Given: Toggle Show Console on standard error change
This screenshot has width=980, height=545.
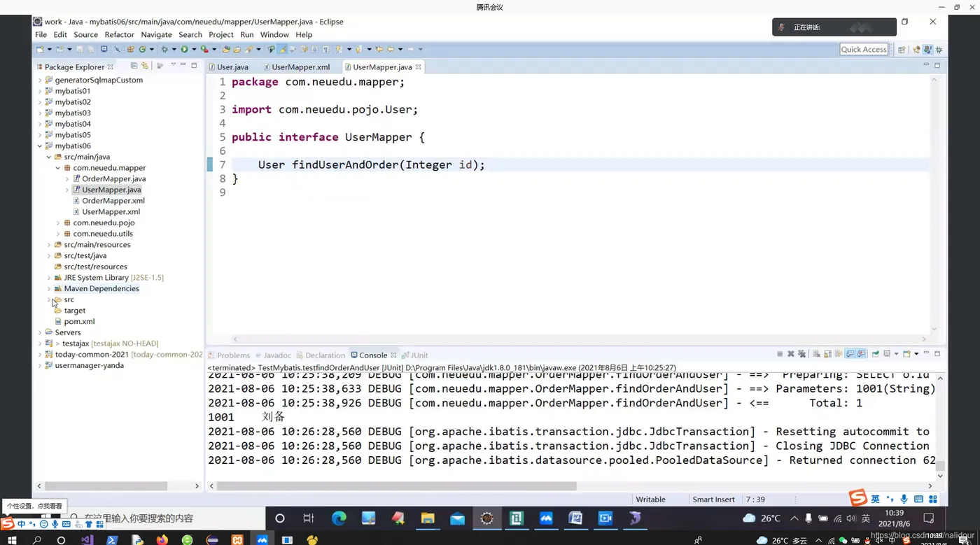Looking at the screenshot, I should click(861, 354).
